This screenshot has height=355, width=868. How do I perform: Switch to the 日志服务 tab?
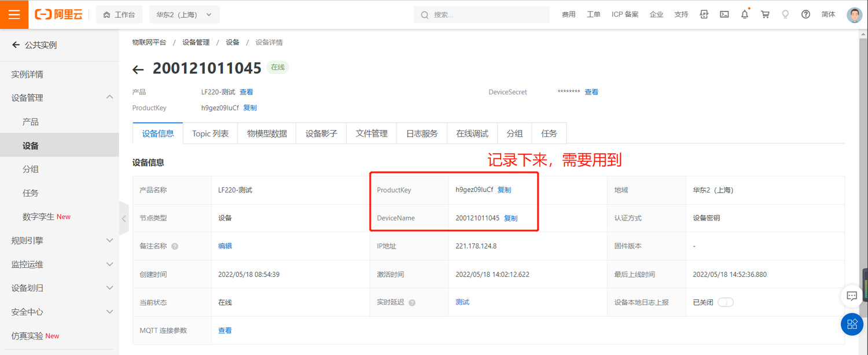coord(422,134)
